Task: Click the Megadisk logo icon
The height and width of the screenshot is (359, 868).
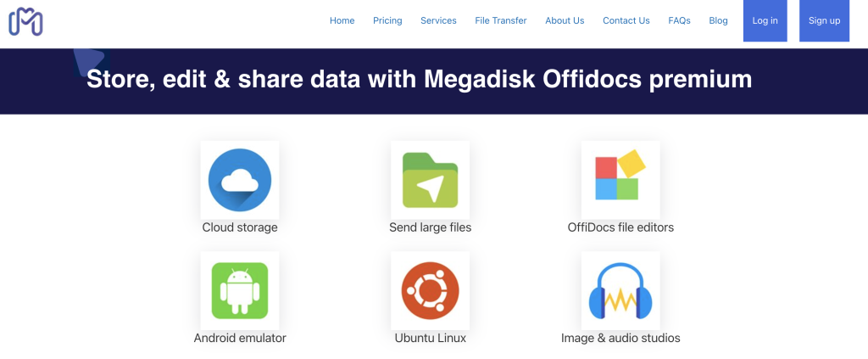Action: 25,21
